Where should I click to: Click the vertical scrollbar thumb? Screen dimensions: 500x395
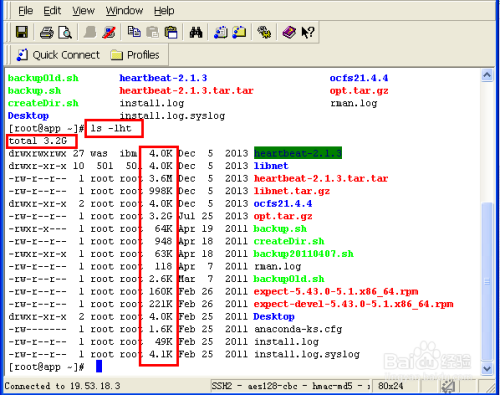click(x=487, y=282)
